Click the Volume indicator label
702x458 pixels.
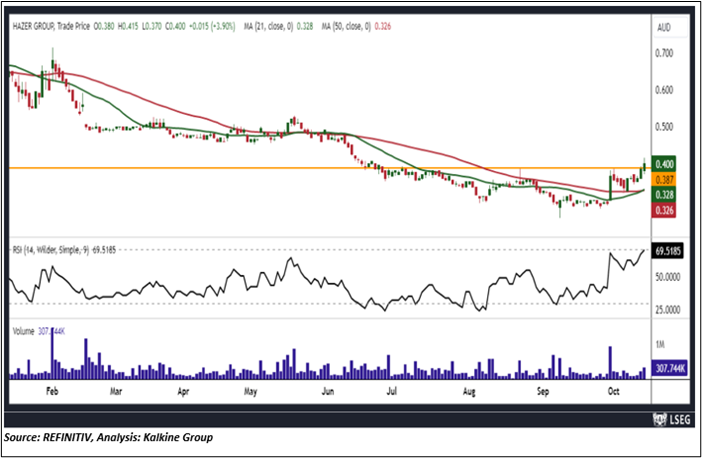23,331
